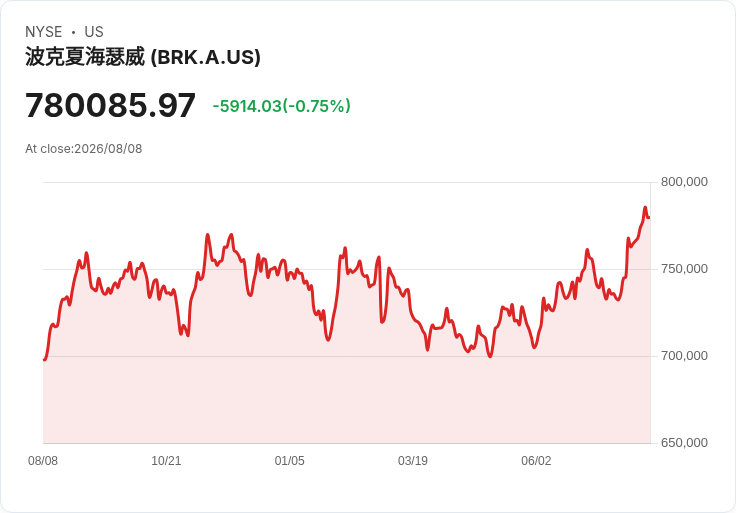736x513 pixels.
Task: Click the -5914.03 absolute price change
Action: pos(247,106)
